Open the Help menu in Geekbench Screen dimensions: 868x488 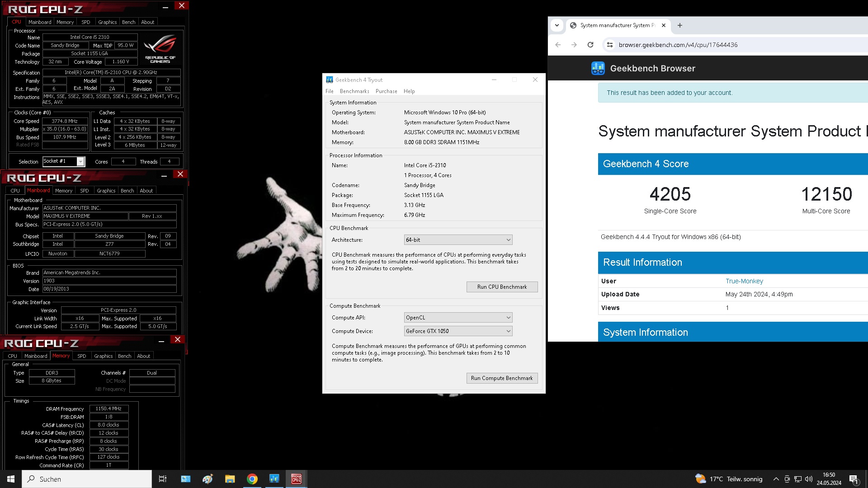[409, 91]
